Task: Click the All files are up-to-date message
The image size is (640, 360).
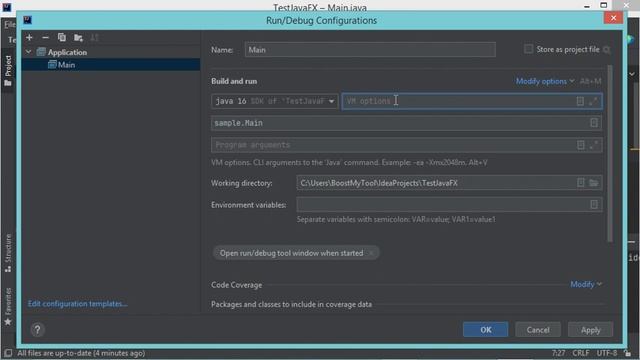Action: point(81,353)
